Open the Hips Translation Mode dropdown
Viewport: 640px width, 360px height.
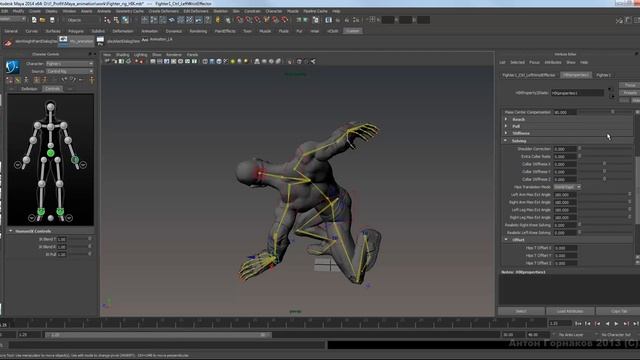[x=567, y=187]
